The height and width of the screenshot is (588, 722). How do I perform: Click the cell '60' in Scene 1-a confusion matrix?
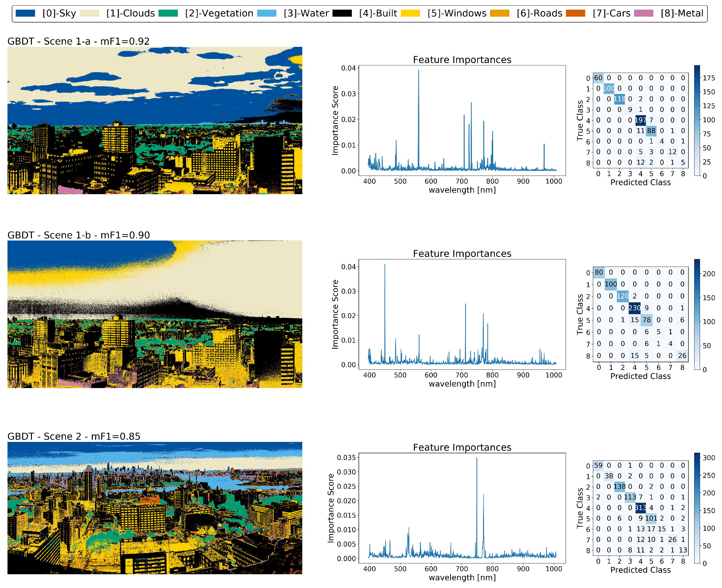click(x=598, y=78)
